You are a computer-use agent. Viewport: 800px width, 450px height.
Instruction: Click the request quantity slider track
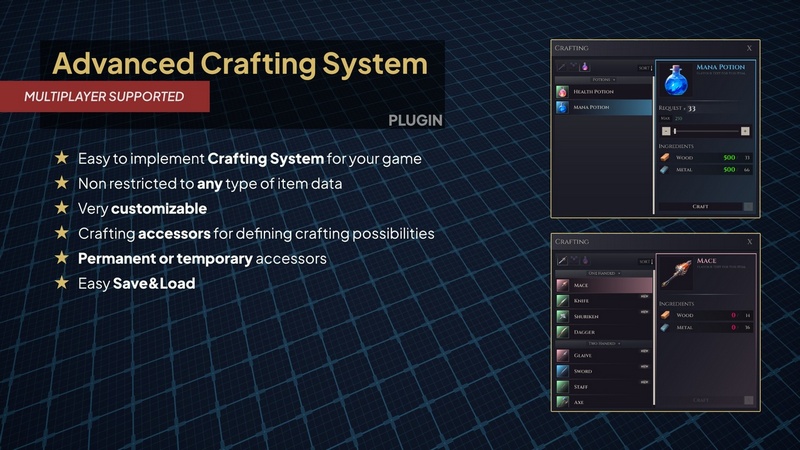coord(705,131)
